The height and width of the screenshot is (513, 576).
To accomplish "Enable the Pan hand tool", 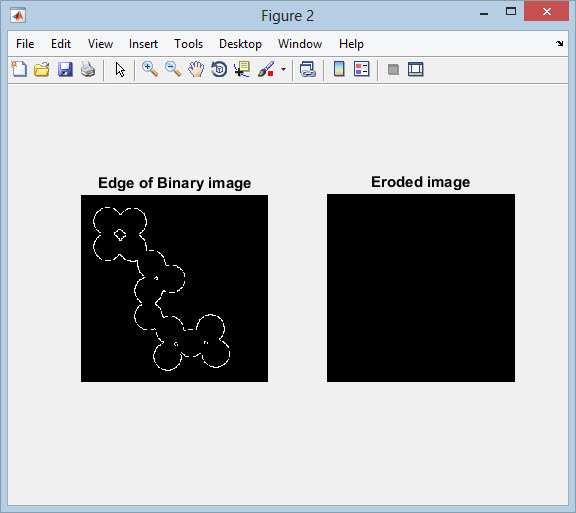I will [196, 69].
